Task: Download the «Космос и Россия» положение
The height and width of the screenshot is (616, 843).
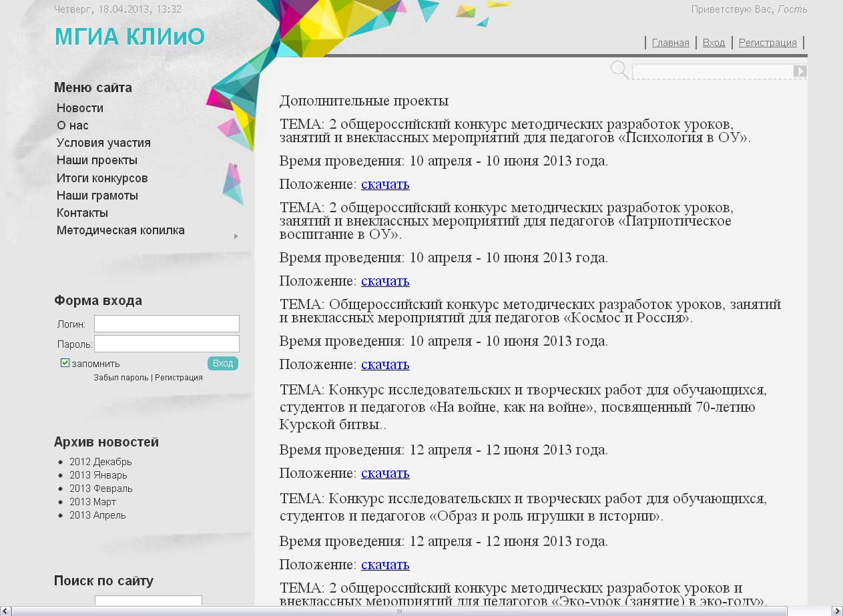Action: [385, 364]
